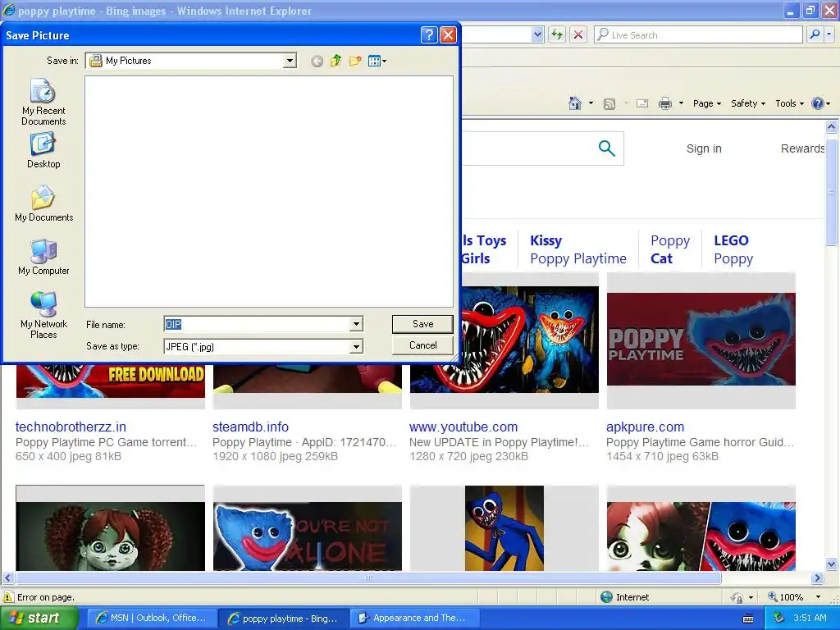Open My Recent Documents in Save dialog
Screen dimensions: 840x630
pyautogui.click(x=43, y=102)
